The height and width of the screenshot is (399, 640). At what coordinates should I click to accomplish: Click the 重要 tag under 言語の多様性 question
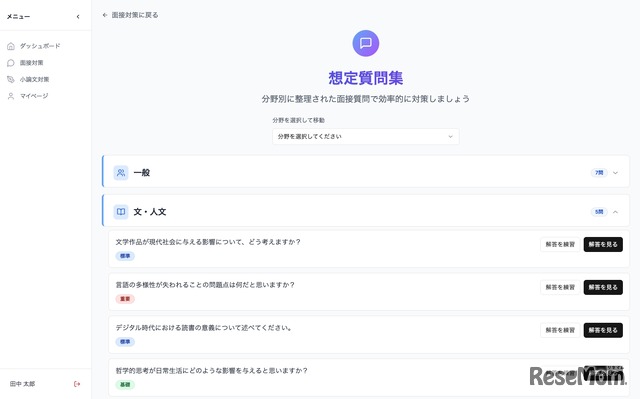[x=125, y=299]
